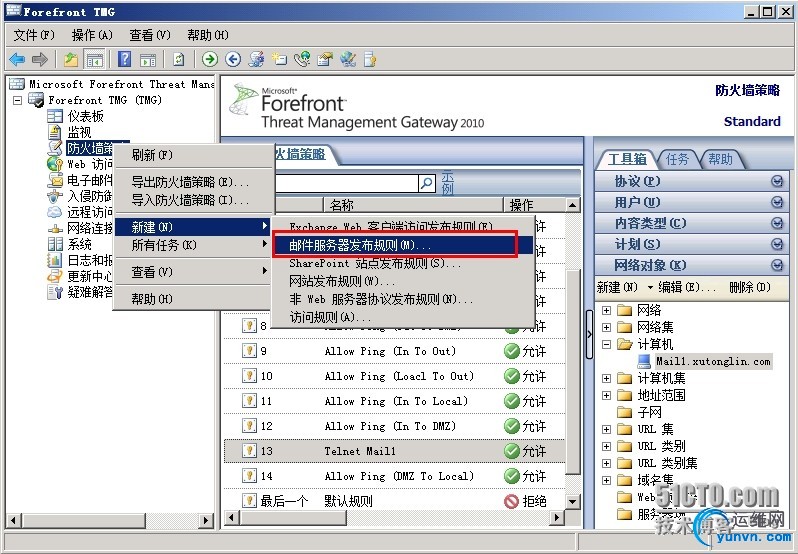Click 编辑(E)... in network objects toolbar
Screen dimensions: 798x554
686,287
